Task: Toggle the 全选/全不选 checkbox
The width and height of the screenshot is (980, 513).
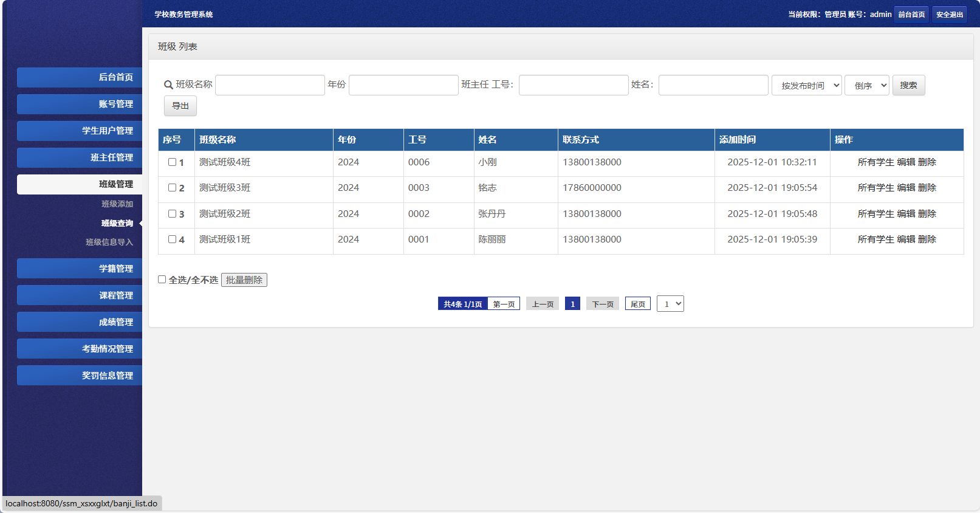Action: (162, 280)
